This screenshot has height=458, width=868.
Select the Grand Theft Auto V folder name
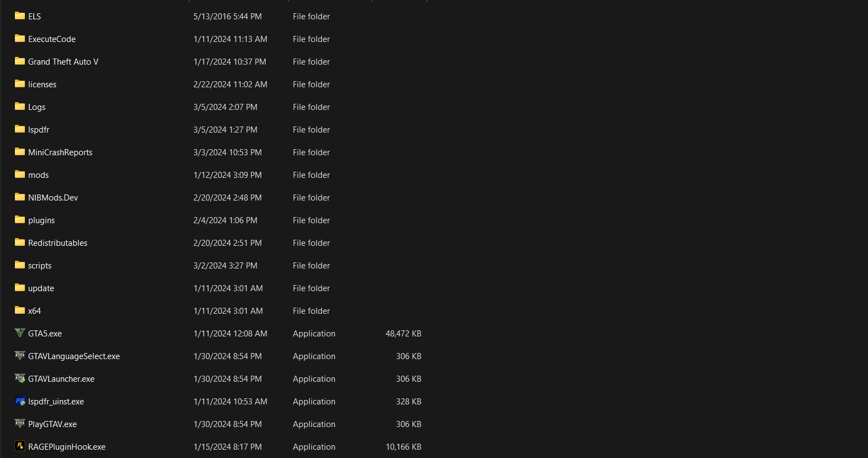coord(63,62)
